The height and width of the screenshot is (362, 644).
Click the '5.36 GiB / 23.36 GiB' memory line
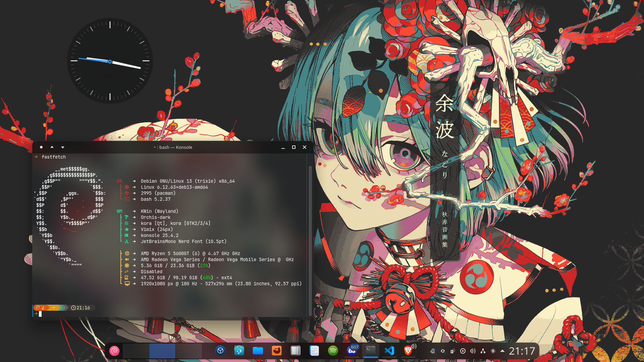[176, 265]
